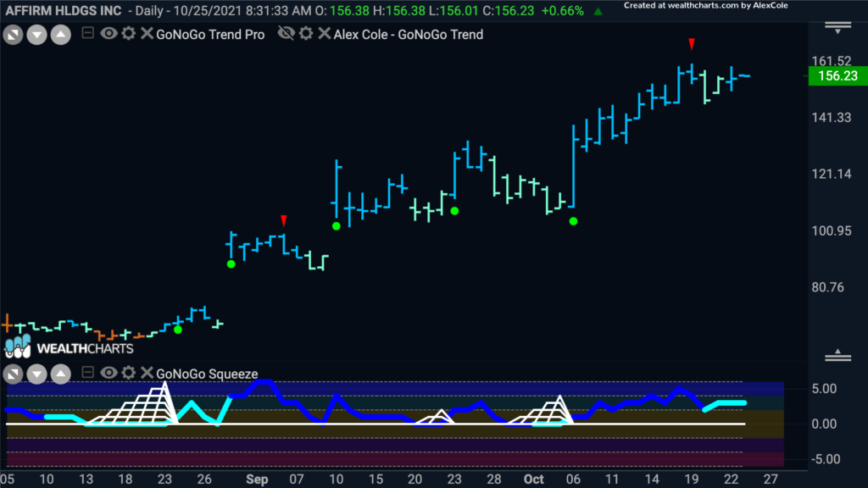Click the price-axis handle above 161.52
This screenshot has height=488, width=868.
coord(837,27)
